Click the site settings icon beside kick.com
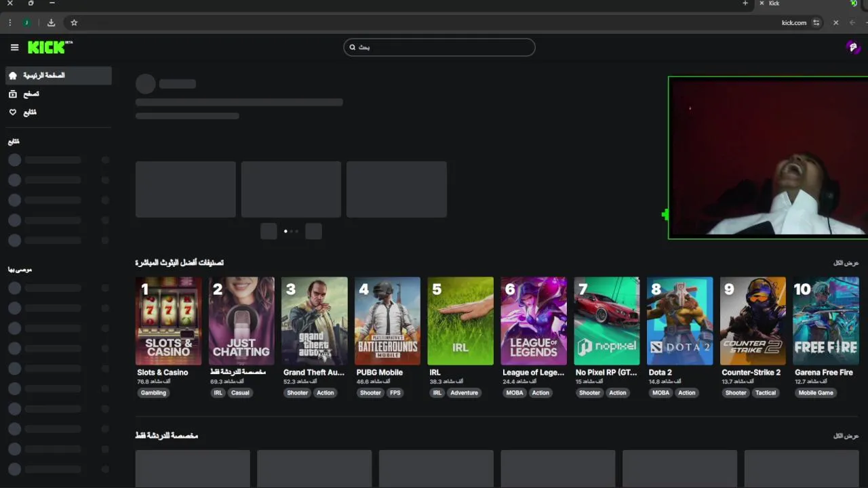 tap(816, 22)
